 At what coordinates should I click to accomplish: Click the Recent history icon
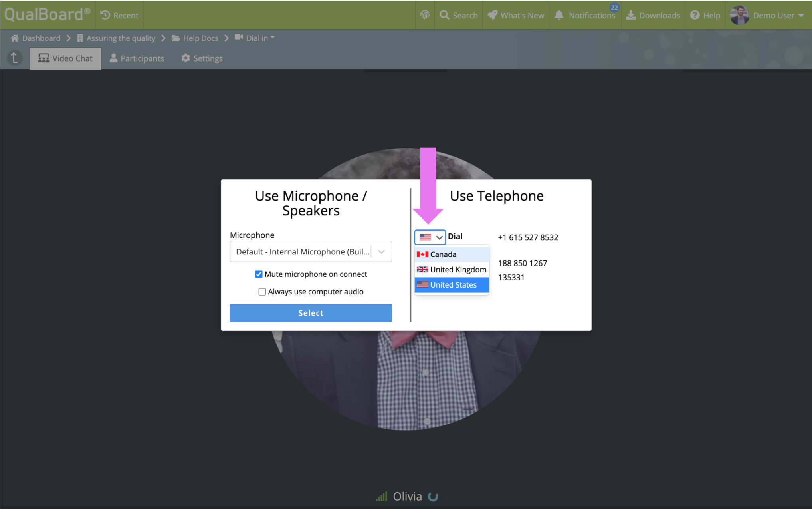(105, 15)
